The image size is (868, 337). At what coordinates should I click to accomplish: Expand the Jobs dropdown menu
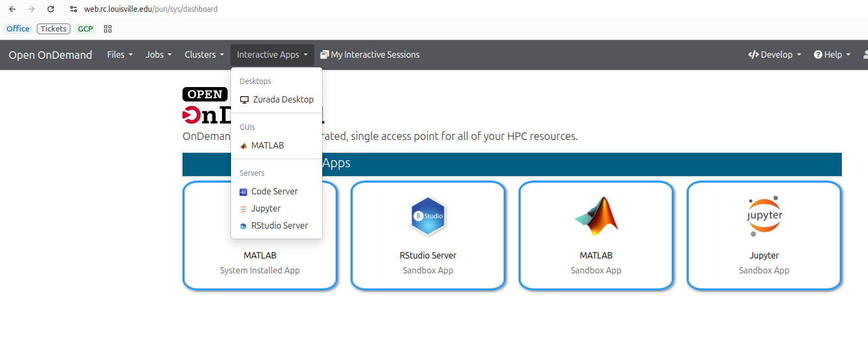(158, 54)
